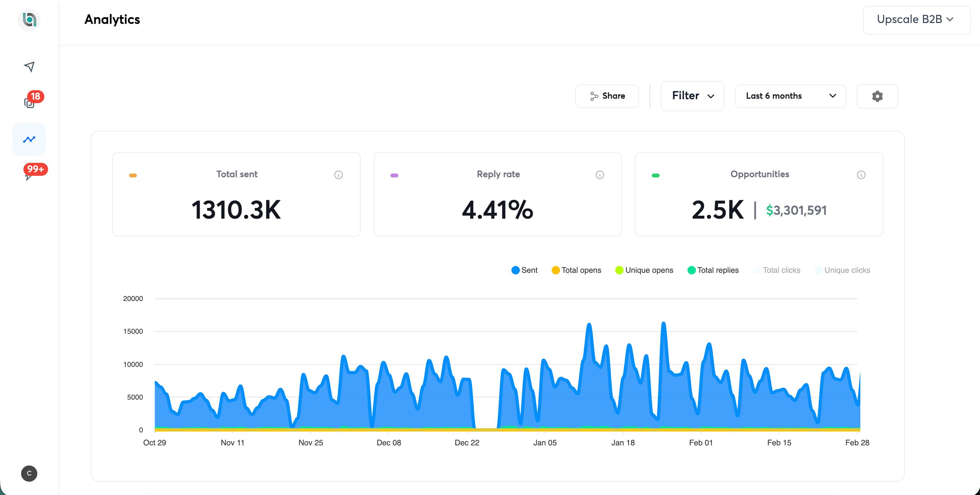Click the 20000 y-axis label
This screenshot has width=980, height=495.
(x=133, y=299)
